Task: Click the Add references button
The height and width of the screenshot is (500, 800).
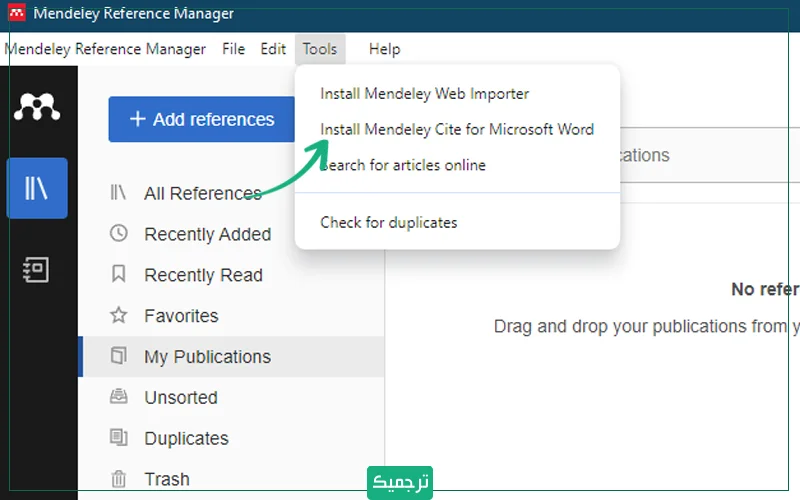Action: 202,119
